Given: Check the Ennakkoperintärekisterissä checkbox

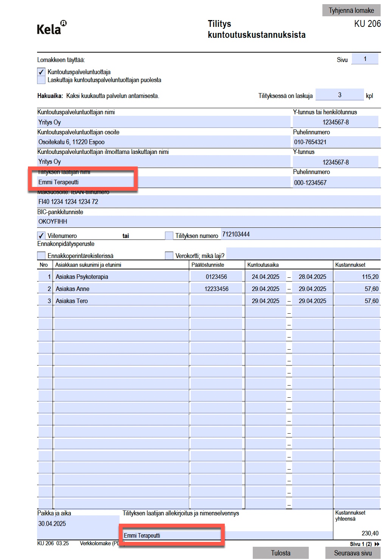Looking at the screenshot, I should click(41, 256).
